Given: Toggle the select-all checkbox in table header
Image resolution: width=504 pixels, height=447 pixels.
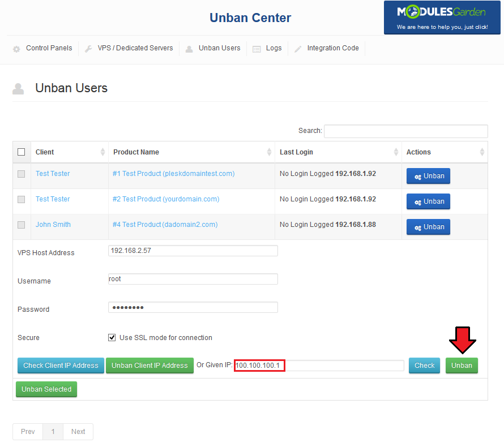Looking at the screenshot, I should pos(22,152).
